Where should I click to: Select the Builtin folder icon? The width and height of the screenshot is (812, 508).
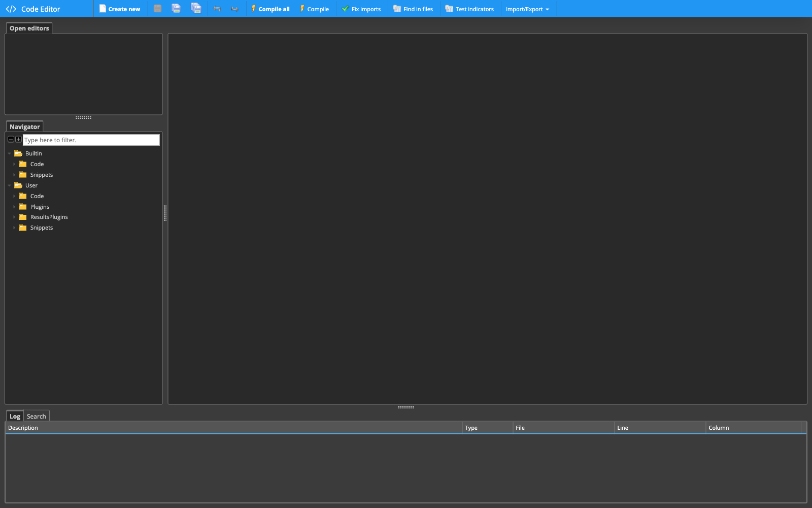coord(18,153)
